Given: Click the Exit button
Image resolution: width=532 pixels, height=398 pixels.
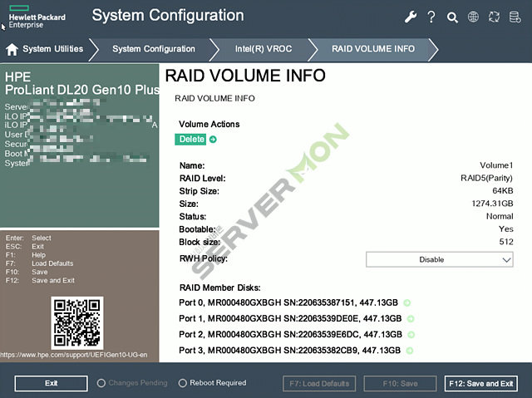Looking at the screenshot, I should (x=52, y=383).
